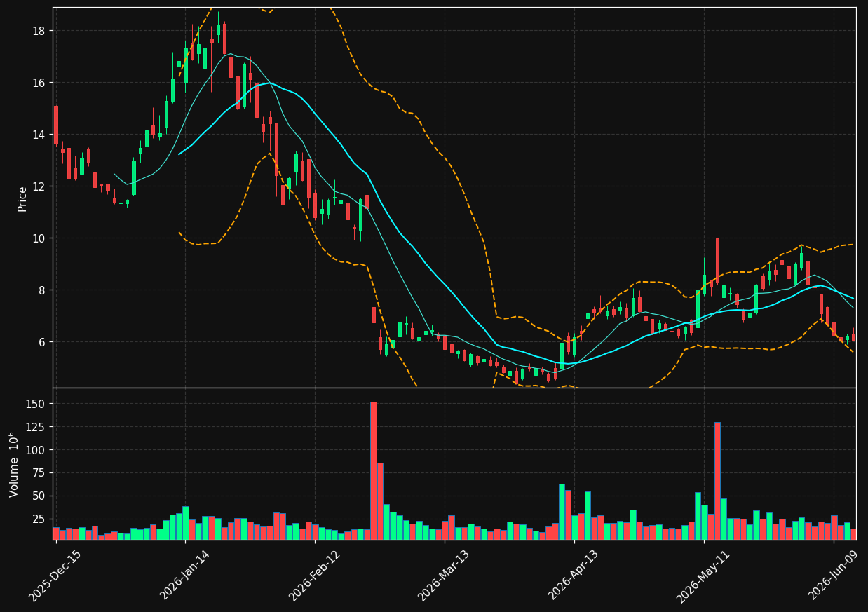Click the 2026-Mar-13 date label
Image resolution: width=868 pixels, height=612 pixels.
pos(445,576)
